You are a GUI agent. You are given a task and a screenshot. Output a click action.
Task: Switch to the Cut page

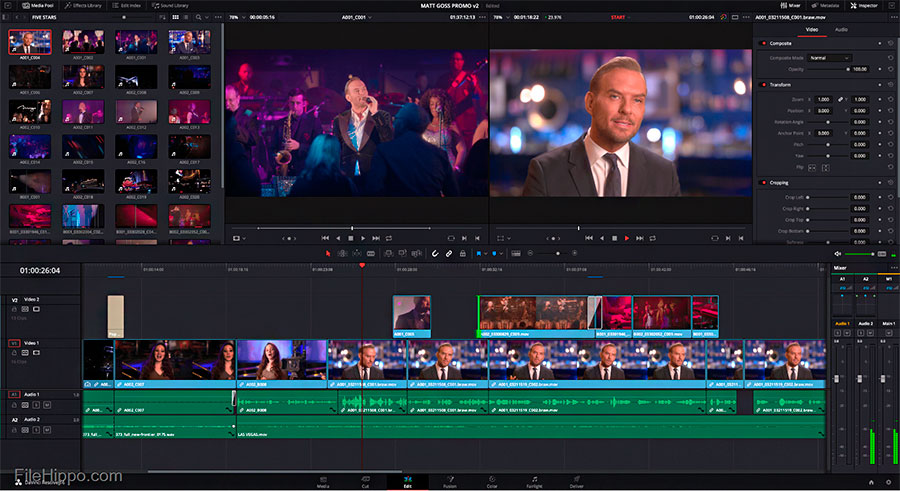click(x=365, y=482)
